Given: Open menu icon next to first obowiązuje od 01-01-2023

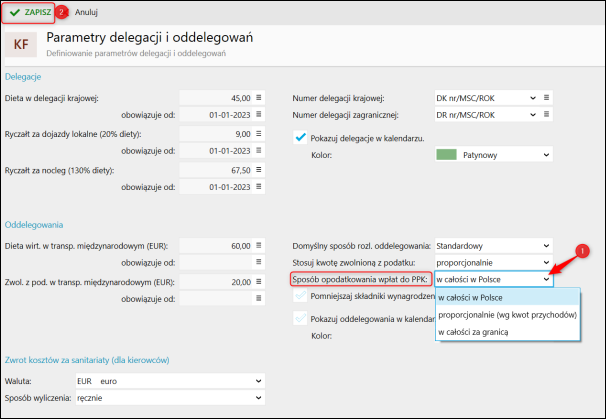Looking at the screenshot, I should click(x=259, y=114).
